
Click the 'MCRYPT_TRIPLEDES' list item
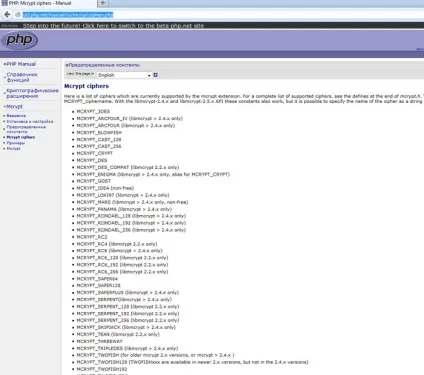[x=127, y=348]
